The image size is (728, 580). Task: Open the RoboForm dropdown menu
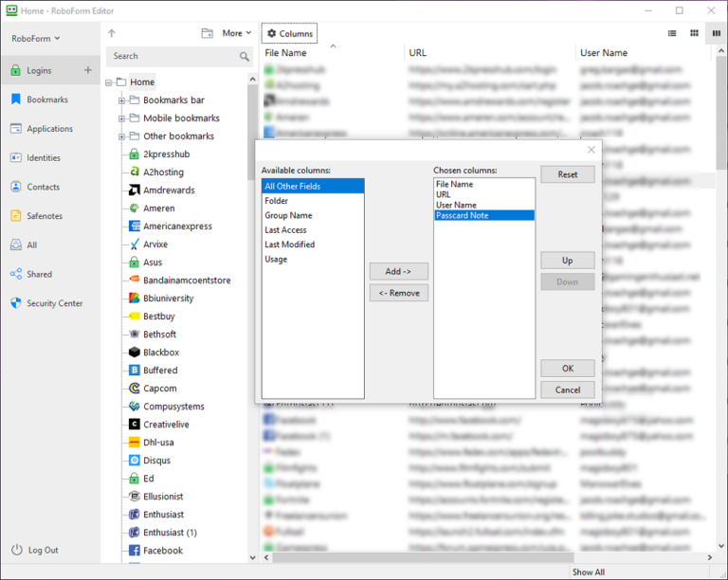pos(36,39)
